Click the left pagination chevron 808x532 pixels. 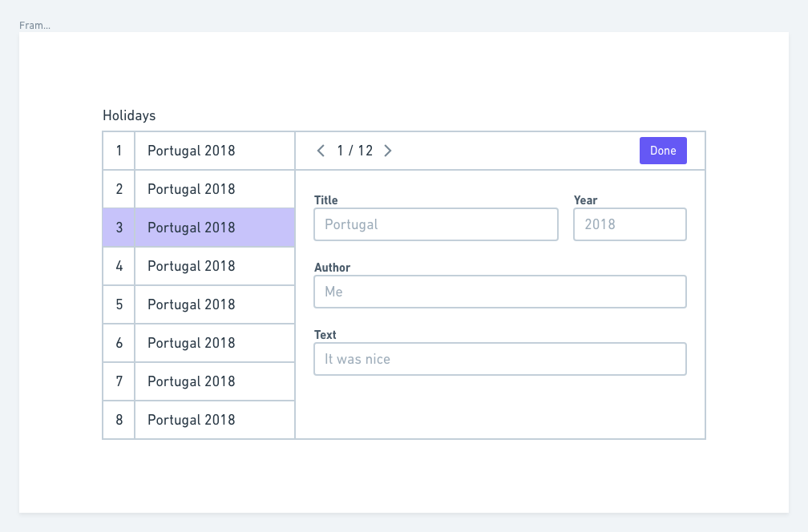click(x=321, y=151)
